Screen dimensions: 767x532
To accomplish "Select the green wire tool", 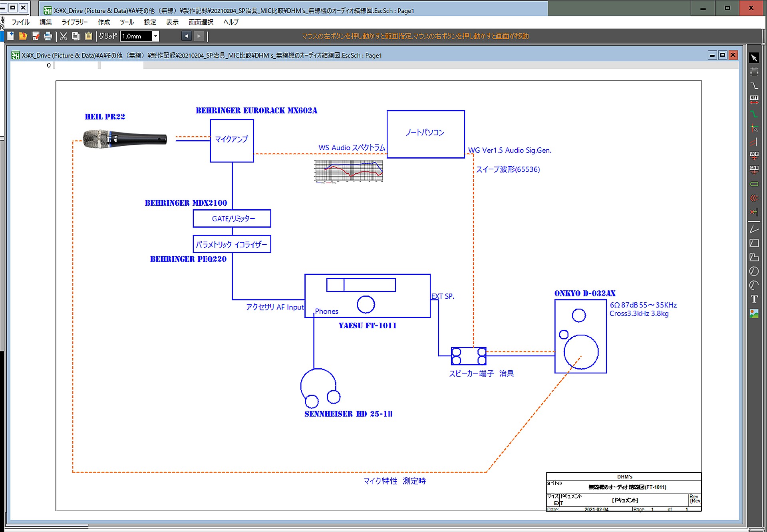I will click(x=754, y=114).
